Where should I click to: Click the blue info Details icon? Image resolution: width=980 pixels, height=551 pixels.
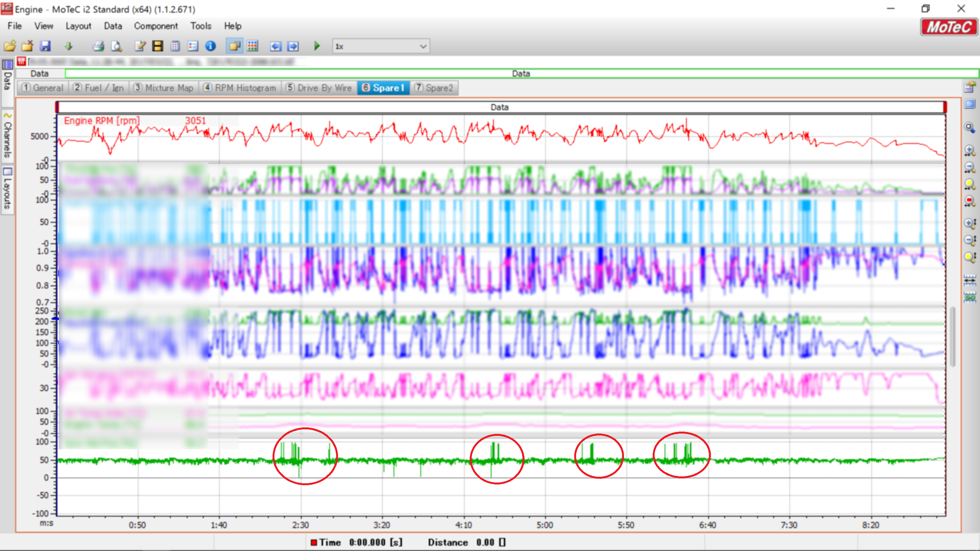point(211,46)
